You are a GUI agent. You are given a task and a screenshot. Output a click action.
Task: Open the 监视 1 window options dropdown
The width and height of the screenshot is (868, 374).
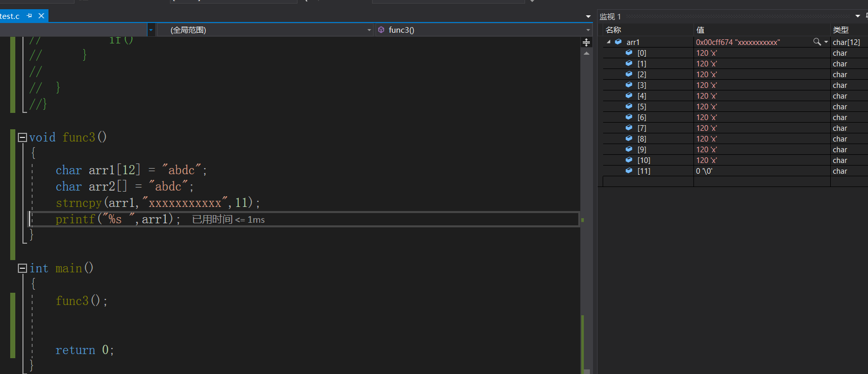pyautogui.click(x=858, y=16)
